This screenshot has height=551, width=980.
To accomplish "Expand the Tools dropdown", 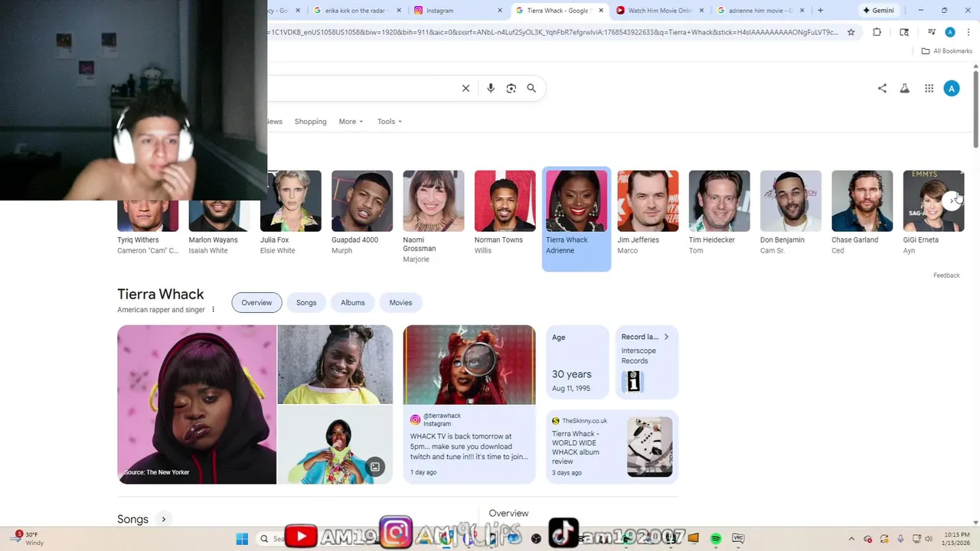I will pyautogui.click(x=389, y=122).
